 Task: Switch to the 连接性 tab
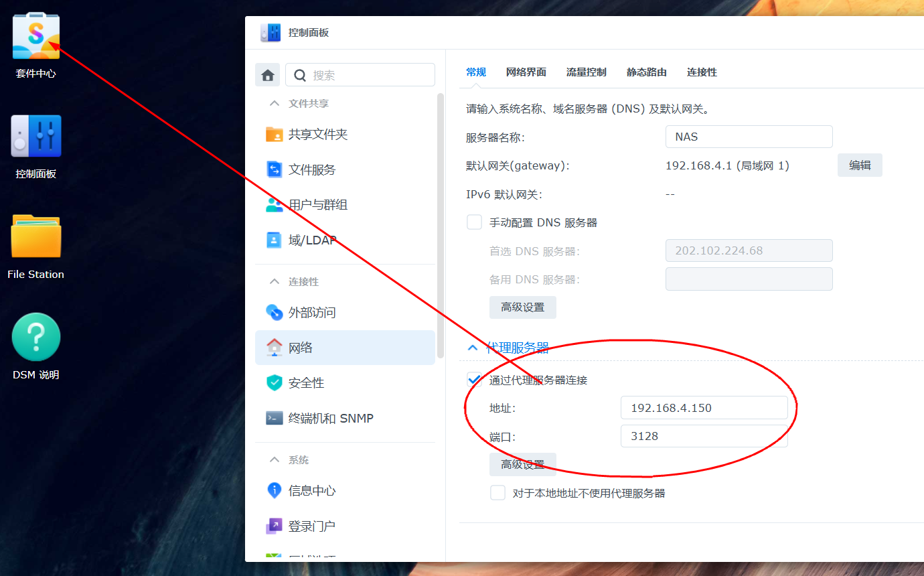point(702,72)
